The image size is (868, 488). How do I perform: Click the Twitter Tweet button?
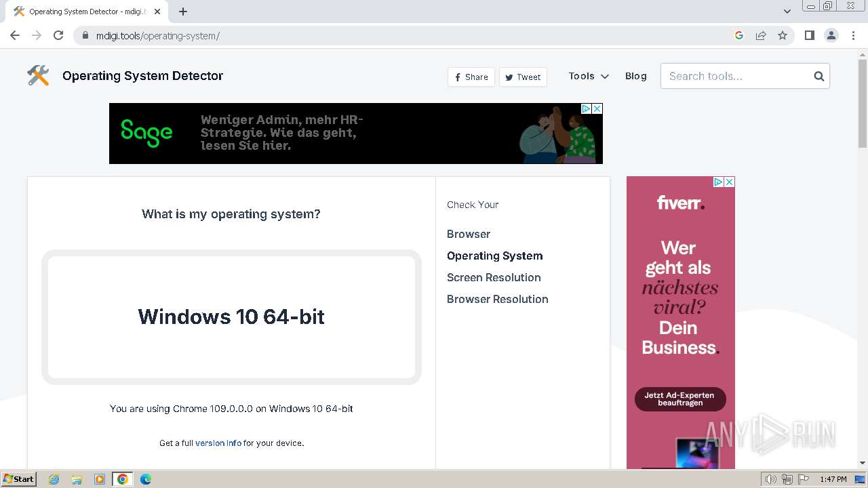pos(523,77)
